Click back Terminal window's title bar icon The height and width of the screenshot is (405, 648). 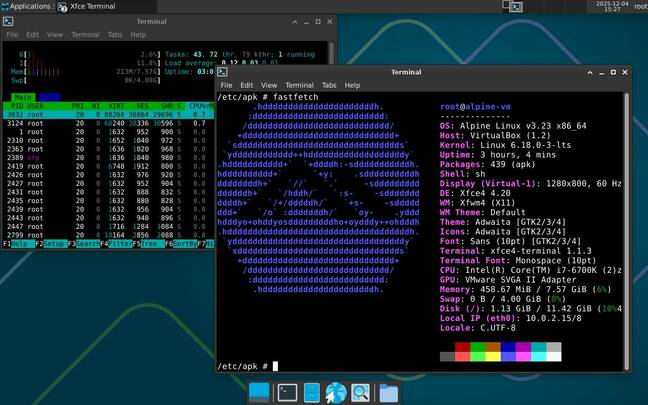point(8,21)
